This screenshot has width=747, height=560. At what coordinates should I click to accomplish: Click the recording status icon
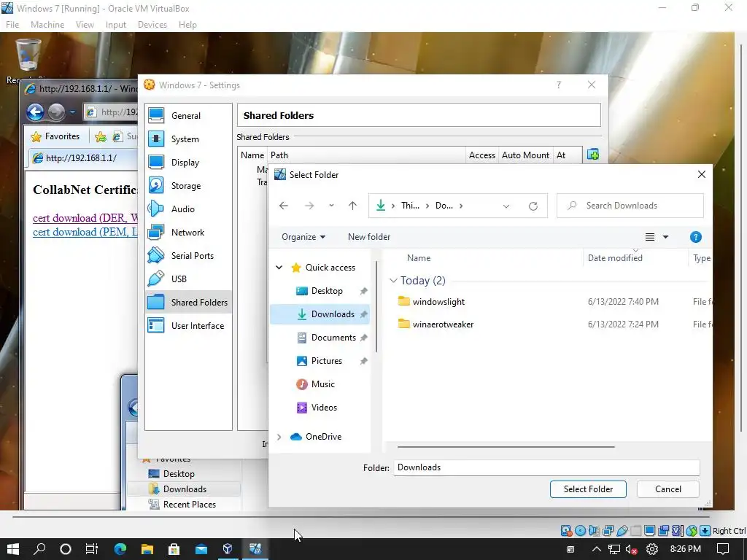tap(663, 531)
